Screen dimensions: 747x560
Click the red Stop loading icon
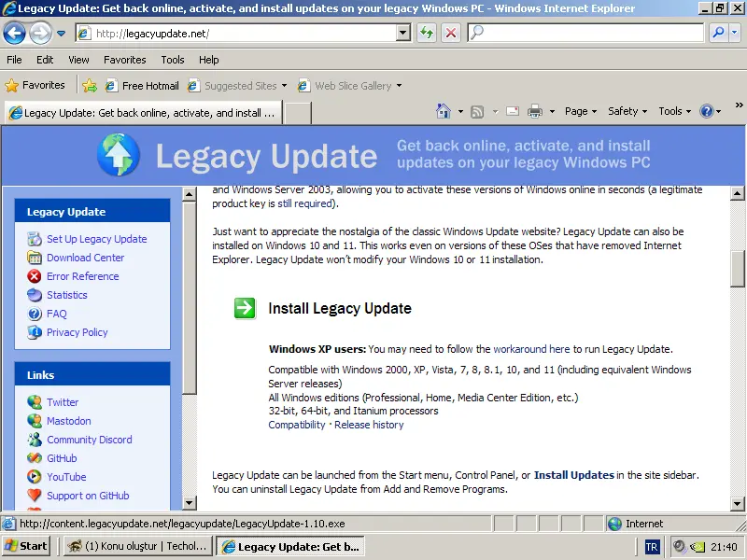450,33
